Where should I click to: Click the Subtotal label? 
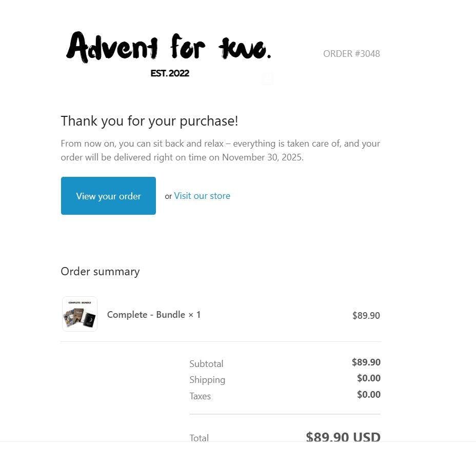(x=206, y=364)
